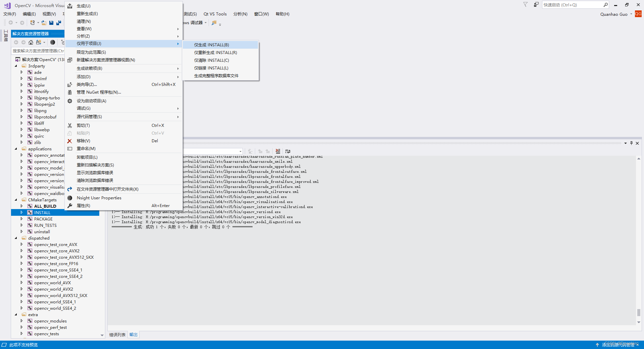Click Remove (移除) with red X

coord(123,141)
